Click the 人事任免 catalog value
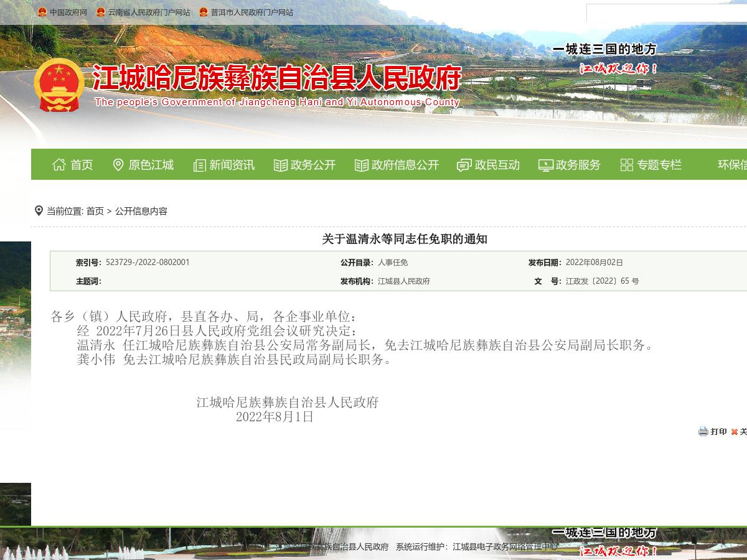 [393, 263]
